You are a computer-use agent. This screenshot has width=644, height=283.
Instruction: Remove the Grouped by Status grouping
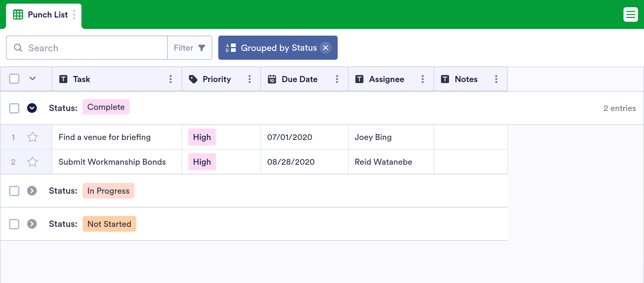(x=326, y=48)
